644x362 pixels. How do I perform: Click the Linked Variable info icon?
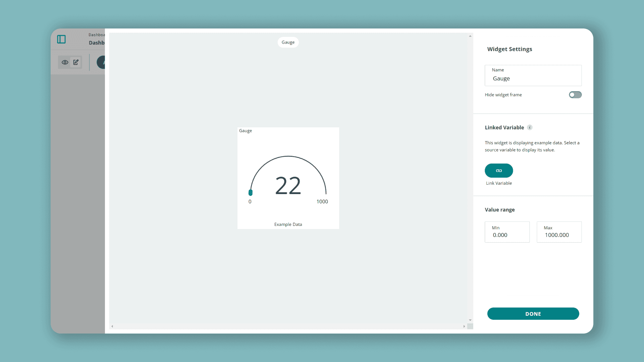[530, 127]
